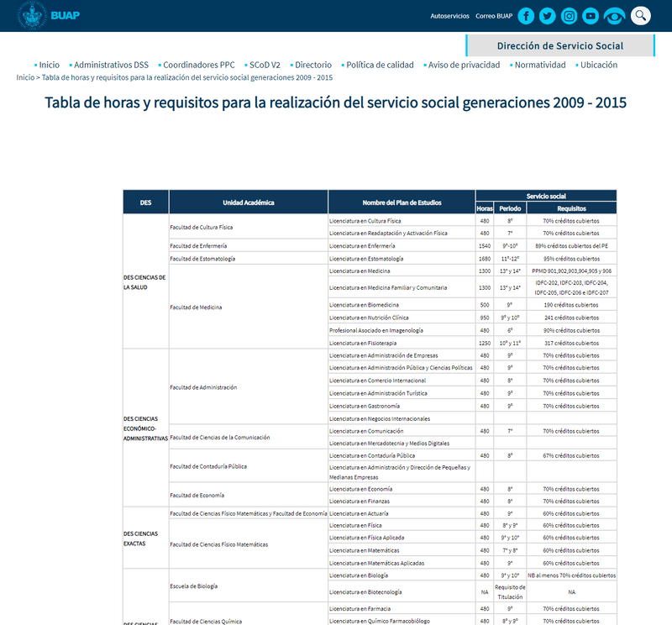Click the Dirección de Servicio Social banner
The image size is (672, 625).
pos(560,45)
